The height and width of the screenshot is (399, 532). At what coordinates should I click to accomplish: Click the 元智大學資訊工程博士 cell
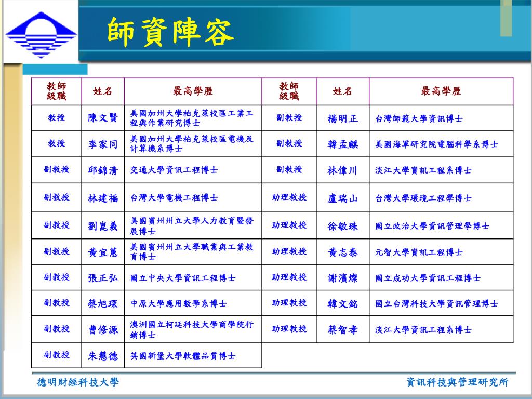click(441, 252)
